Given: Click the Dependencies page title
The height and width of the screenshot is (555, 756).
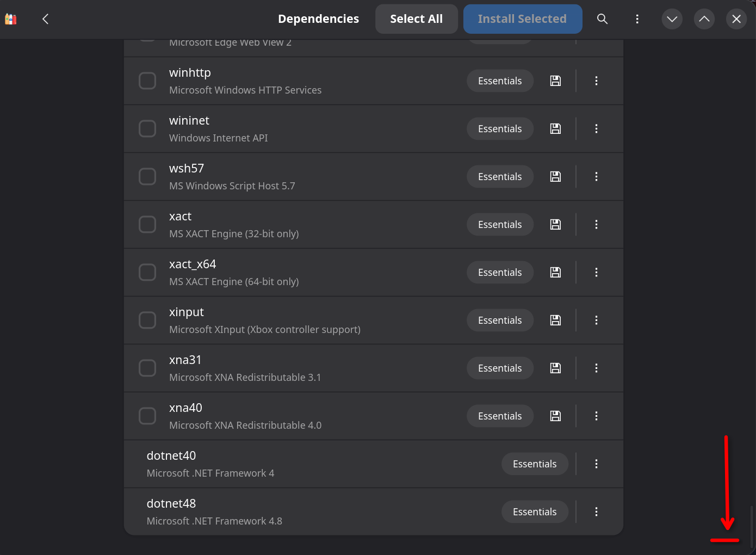Looking at the screenshot, I should tap(319, 19).
